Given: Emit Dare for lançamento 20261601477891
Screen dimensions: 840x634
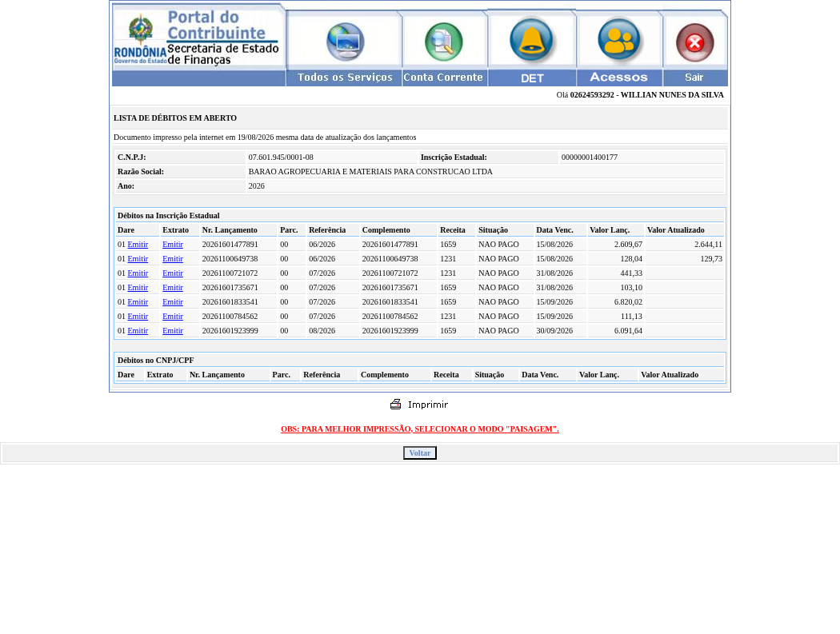Looking at the screenshot, I should point(138,244).
